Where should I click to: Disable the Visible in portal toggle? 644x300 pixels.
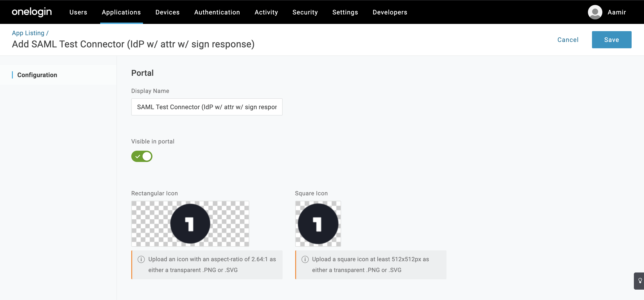pyautogui.click(x=142, y=156)
